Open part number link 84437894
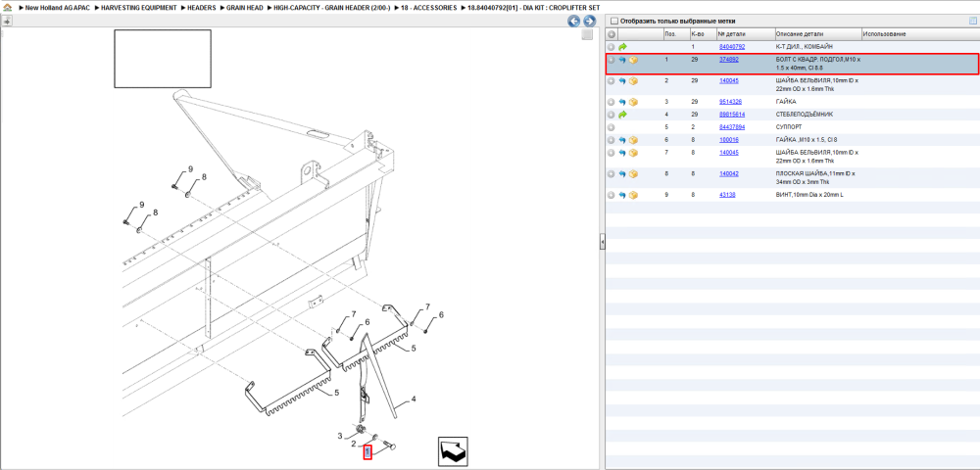 (732, 127)
